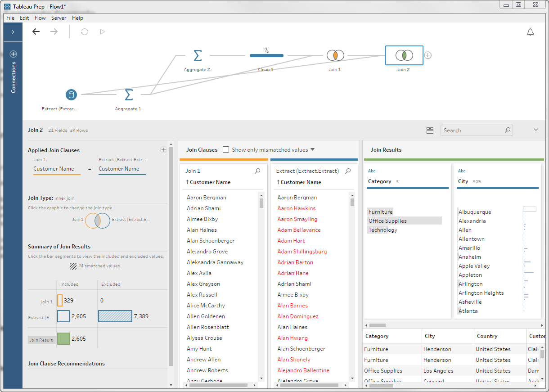The image size is (549, 392).
Task: Select Alice McCarthy in Join 1 list
Action: (206, 306)
